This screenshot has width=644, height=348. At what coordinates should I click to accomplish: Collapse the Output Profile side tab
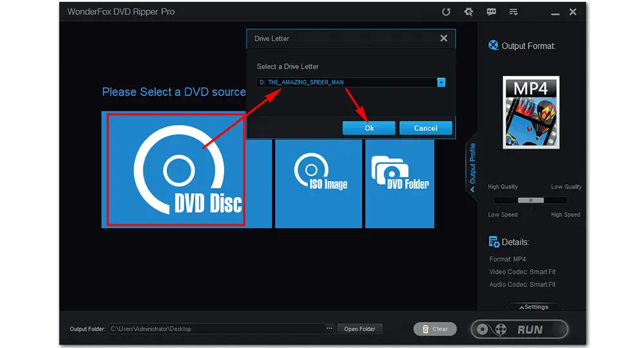tap(472, 167)
